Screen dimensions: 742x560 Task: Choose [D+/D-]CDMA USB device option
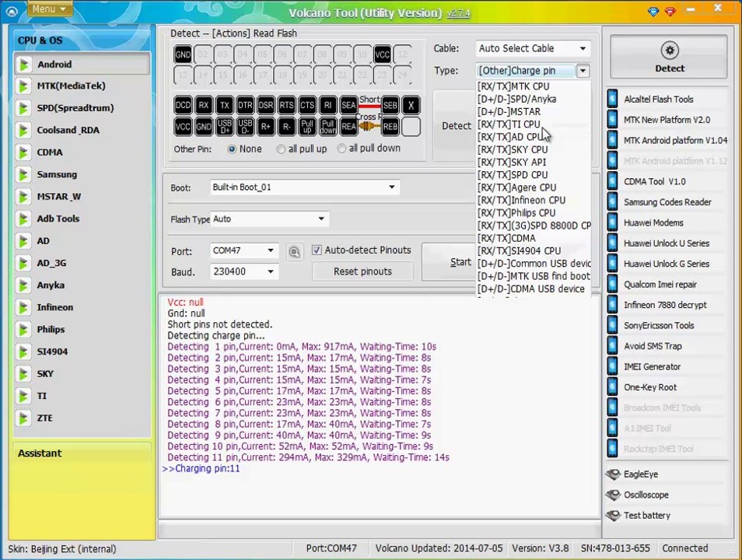pos(534,289)
